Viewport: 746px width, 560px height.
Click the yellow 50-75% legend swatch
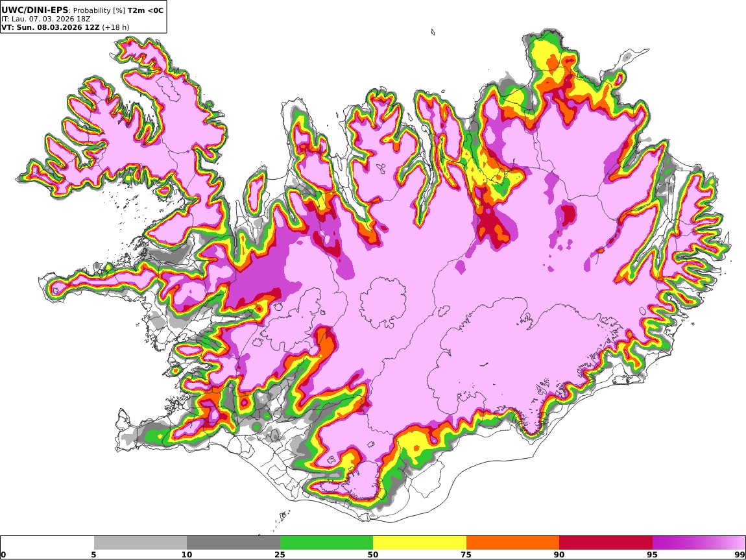click(x=420, y=542)
